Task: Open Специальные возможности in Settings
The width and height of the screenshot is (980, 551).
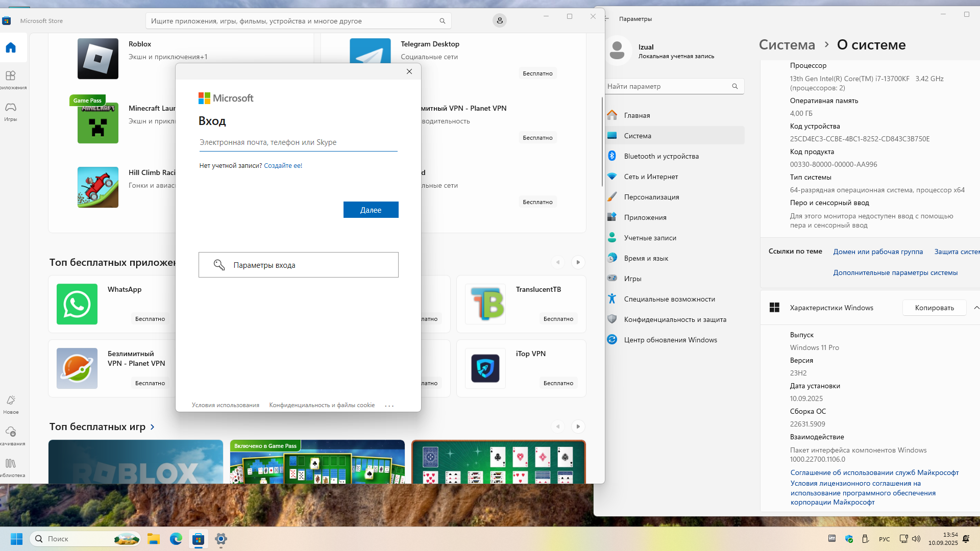Action: (x=674, y=299)
